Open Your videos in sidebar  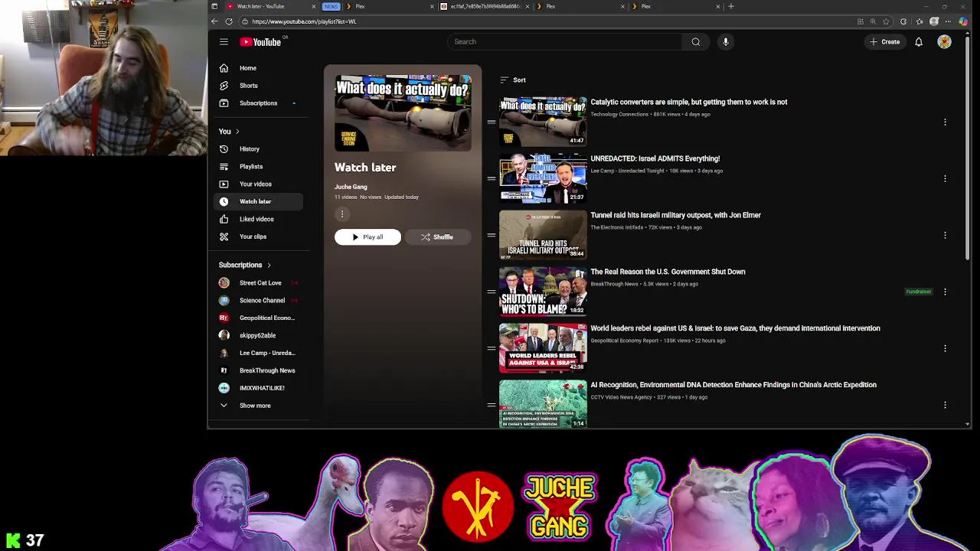pyautogui.click(x=257, y=184)
